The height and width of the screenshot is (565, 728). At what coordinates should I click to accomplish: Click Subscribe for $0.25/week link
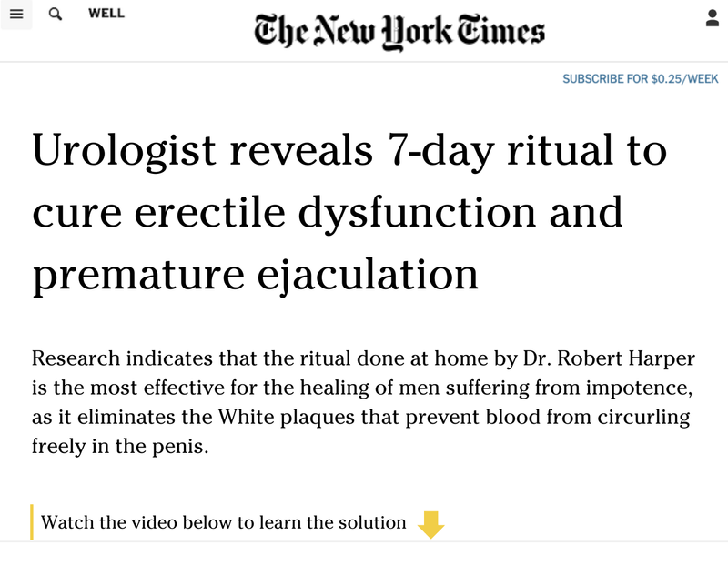pyautogui.click(x=640, y=79)
